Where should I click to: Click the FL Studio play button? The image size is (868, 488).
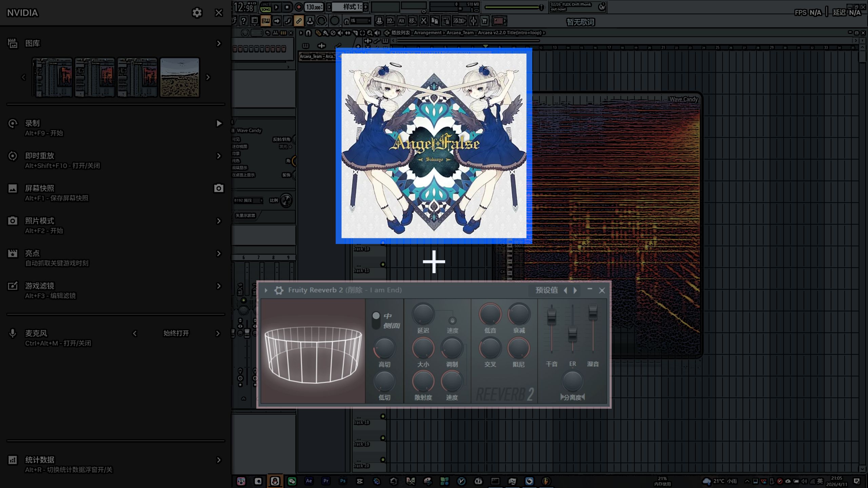pos(276,7)
